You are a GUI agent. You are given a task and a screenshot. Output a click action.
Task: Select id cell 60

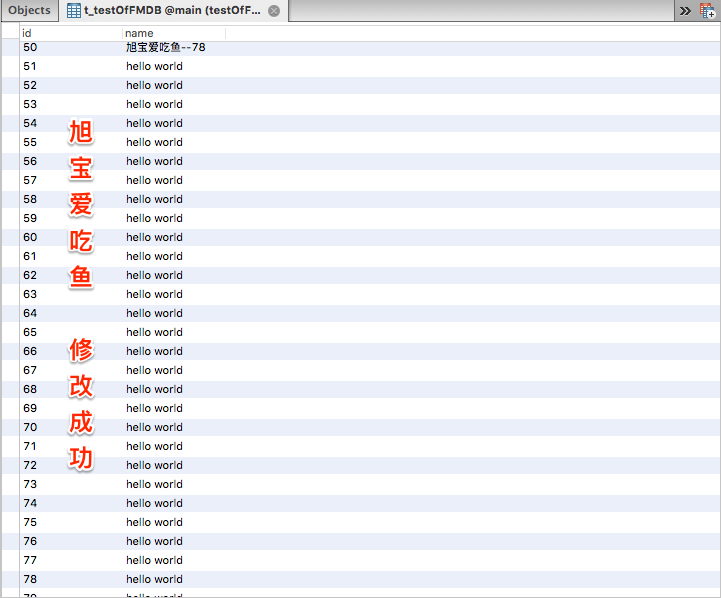click(30, 237)
